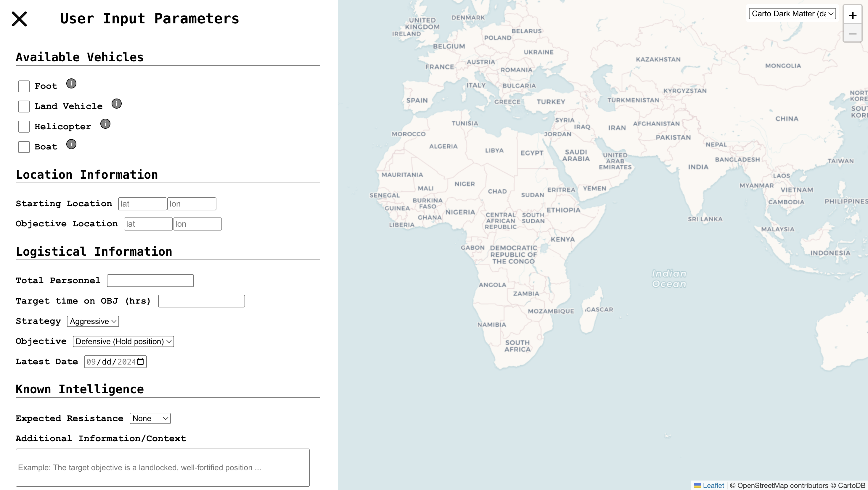The image size is (868, 490).
Task: Change the Carto Dark Matter basemap selector
Action: tap(792, 14)
